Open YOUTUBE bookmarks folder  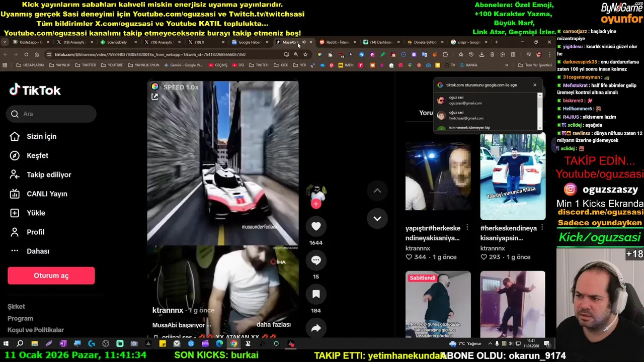coord(112,65)
